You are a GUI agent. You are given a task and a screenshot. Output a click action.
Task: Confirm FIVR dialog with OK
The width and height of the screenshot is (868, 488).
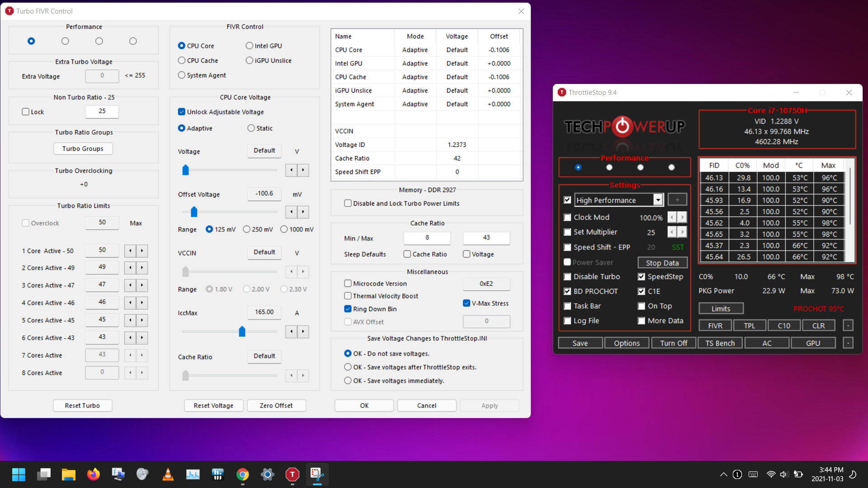tap(364, 405)
